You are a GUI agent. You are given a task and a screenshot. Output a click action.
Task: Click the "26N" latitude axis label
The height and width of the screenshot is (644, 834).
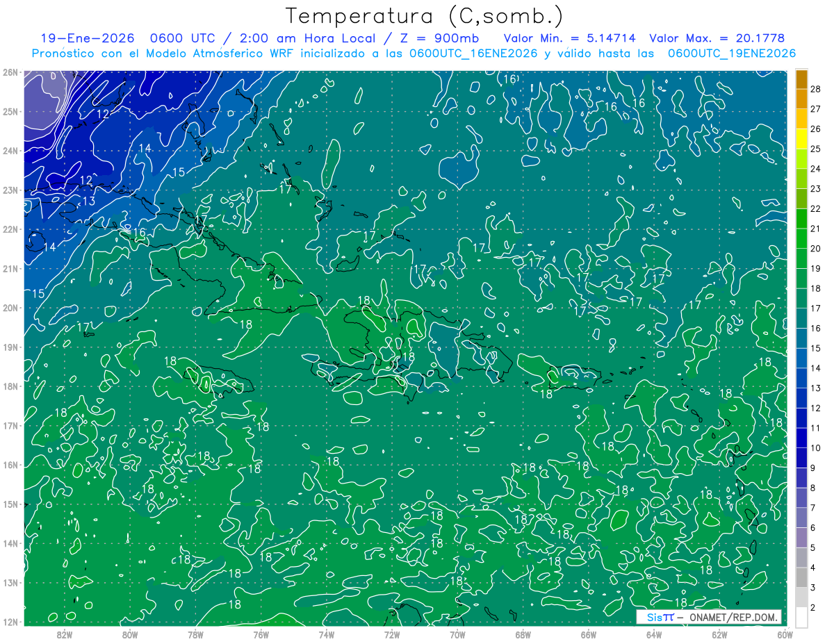[10, 72]
